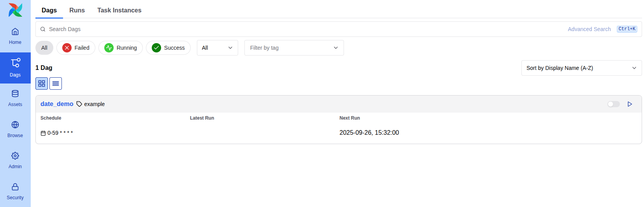Switch to card grid view
Image resolution: width=644 pixels, height=207 pixels.
pos(42,83)
